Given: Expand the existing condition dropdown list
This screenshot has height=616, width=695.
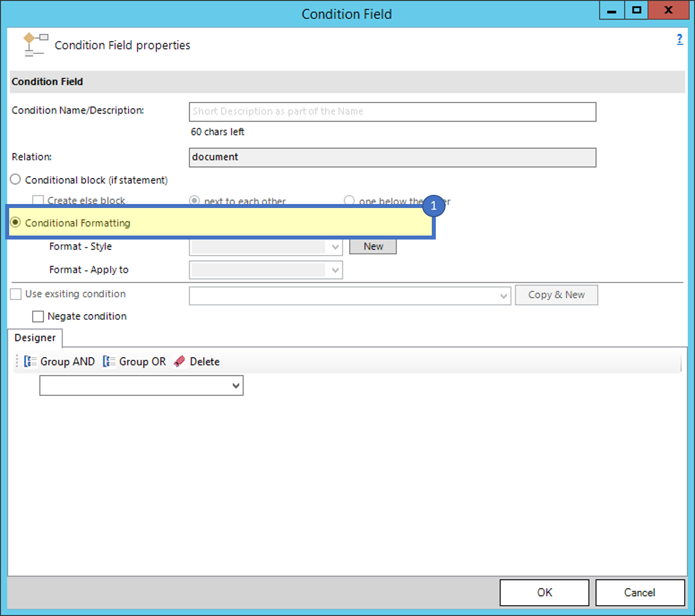Looking at the screenshot, I should pyautogui.click(x=504, y=295).
